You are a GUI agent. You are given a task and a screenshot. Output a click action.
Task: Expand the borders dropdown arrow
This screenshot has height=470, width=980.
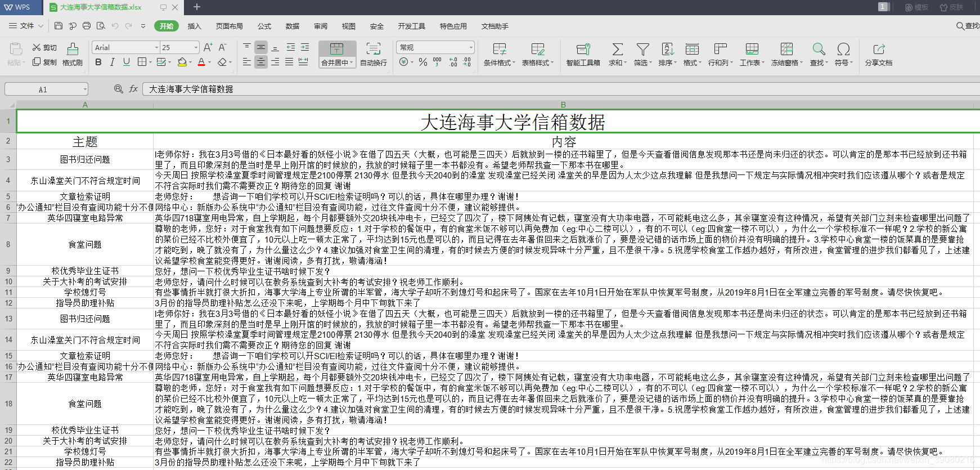click(x=150, y=62)
